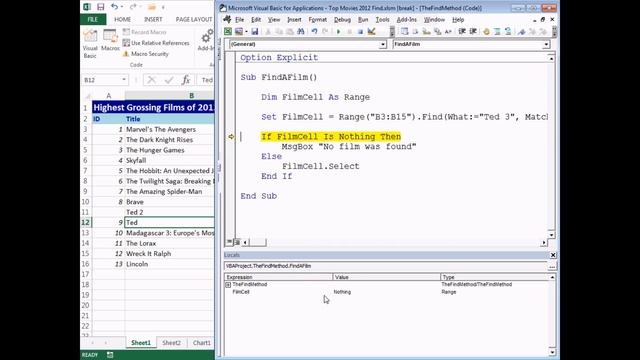This screenshot has height=360, width=640.
Task: Click Macro Security in Excel ribbon
Action: click(146, 54)
